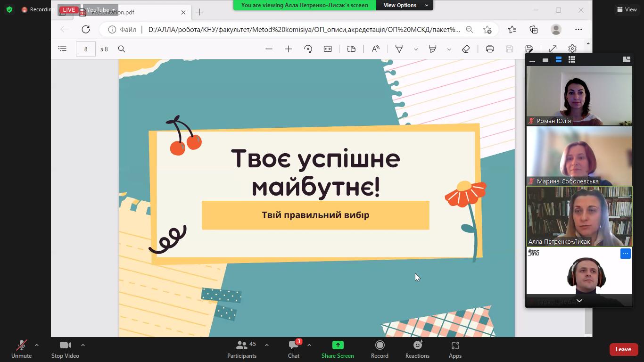Open Highlight color options dropdown arrow
This screenshot has width=644, height=362.
coord(449,49)
